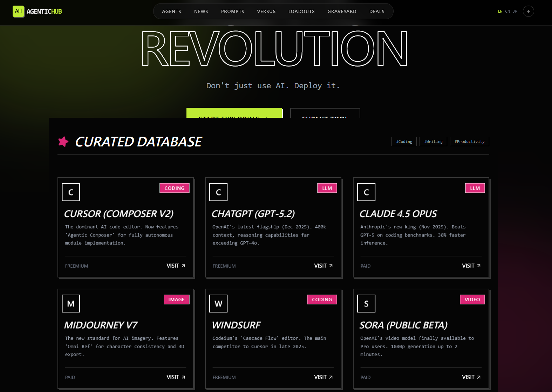Visit ChatGPT (GPT-5.2)
This screenshot has width=552, height=392.
(323, 266)
